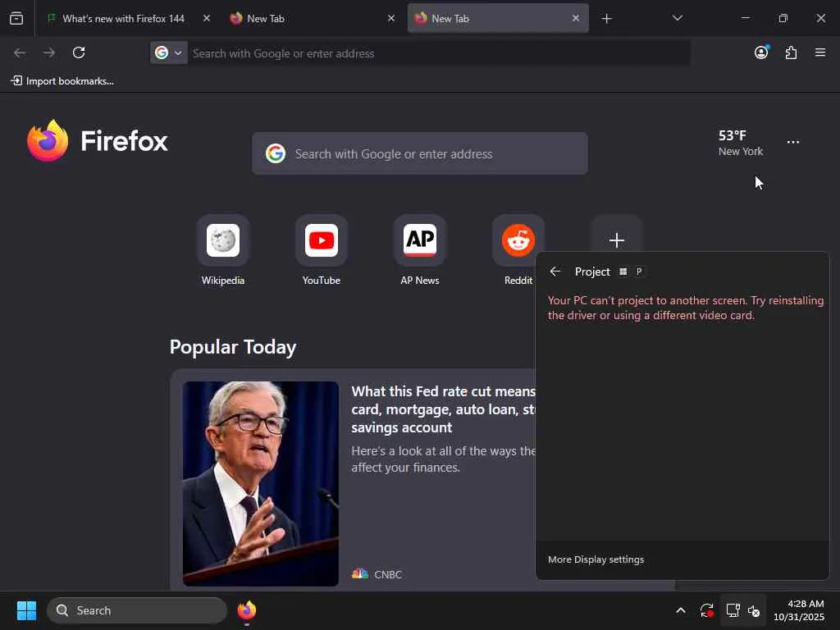
Task: Open the Extensions puzzle icon
Action: 791,52
